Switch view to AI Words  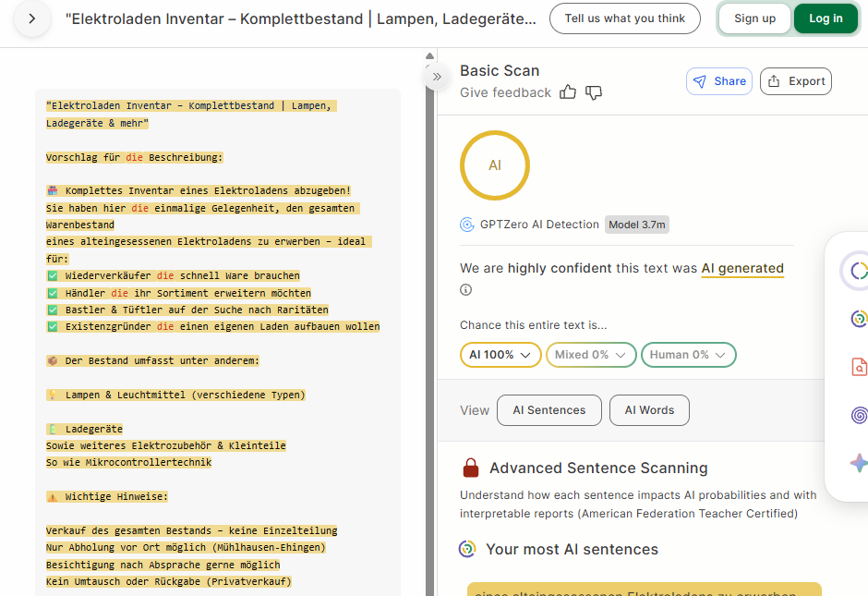[649, 410]
